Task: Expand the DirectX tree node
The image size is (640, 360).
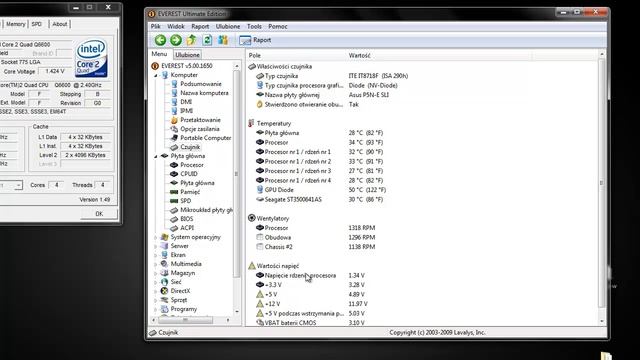Action: 156,291
